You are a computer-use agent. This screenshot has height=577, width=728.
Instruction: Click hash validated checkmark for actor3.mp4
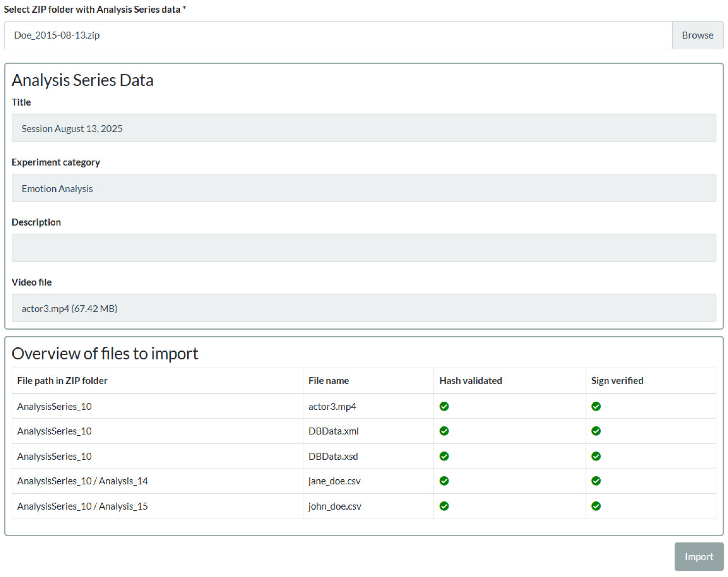444,406
